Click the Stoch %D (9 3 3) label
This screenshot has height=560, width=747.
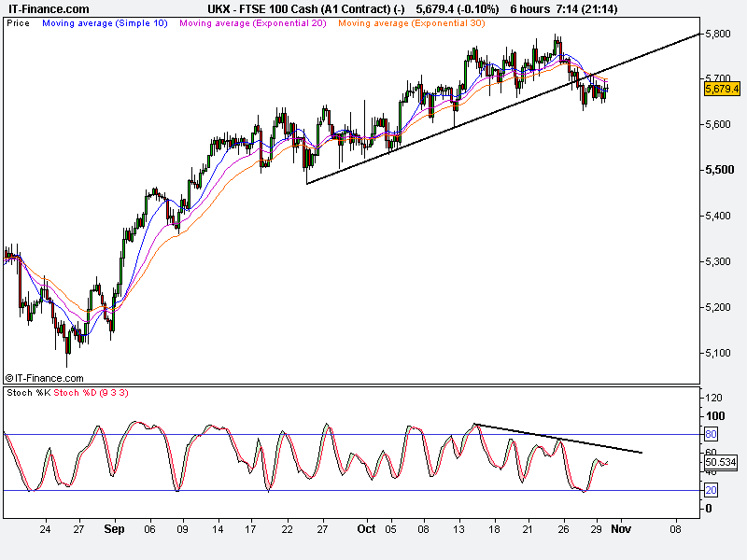coord(91,393)
